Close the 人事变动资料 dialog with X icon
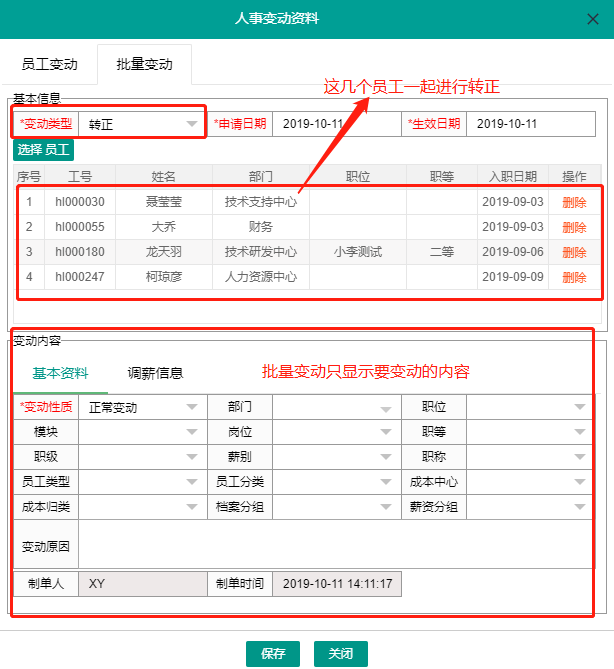The image size is (614, 669). (x=591, y=18)
